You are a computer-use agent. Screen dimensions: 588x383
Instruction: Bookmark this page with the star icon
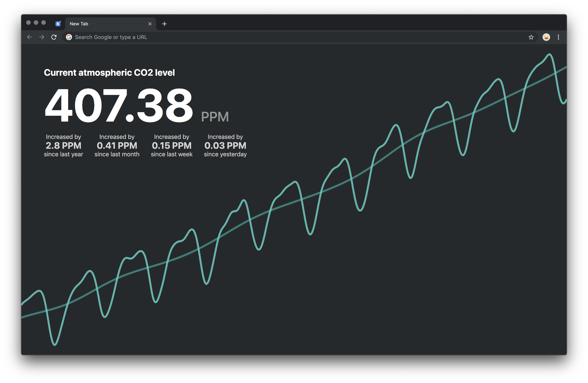point(531,37)
